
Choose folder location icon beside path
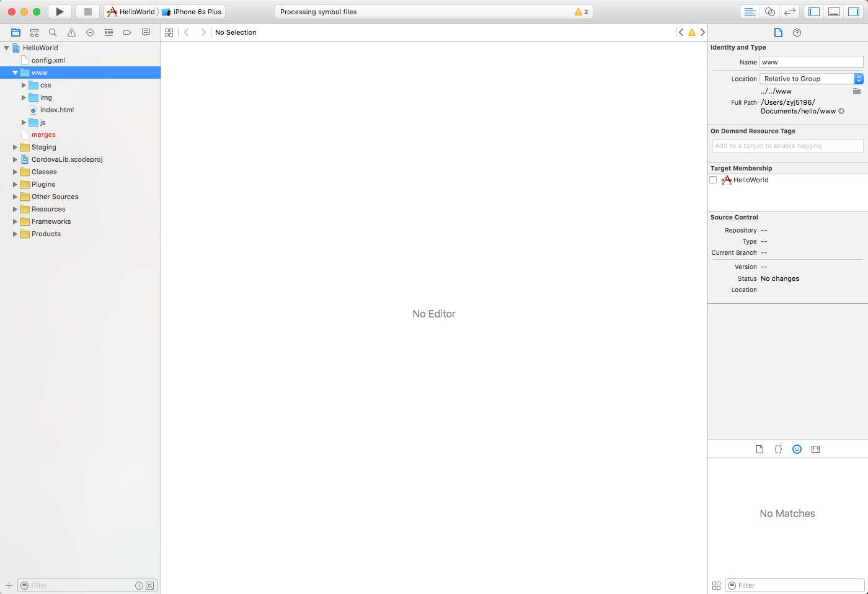pyautogui.click(x=857, y=91)
